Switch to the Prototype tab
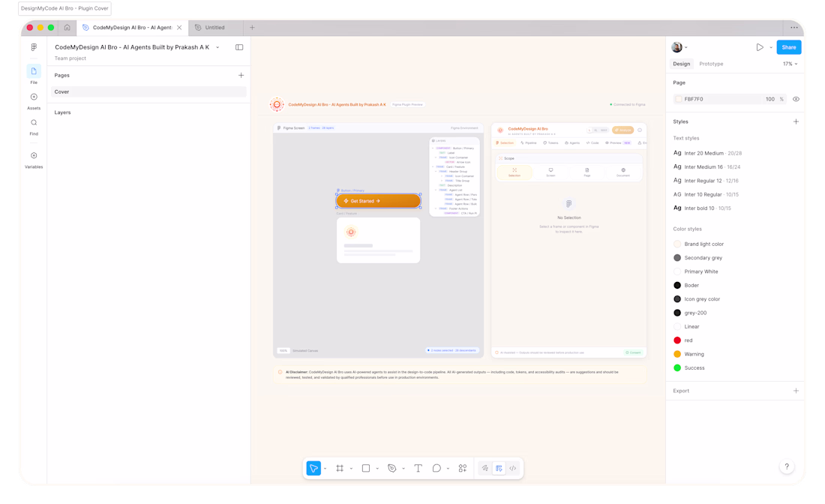This screenshot has height=504, width=825. [711, 64]
